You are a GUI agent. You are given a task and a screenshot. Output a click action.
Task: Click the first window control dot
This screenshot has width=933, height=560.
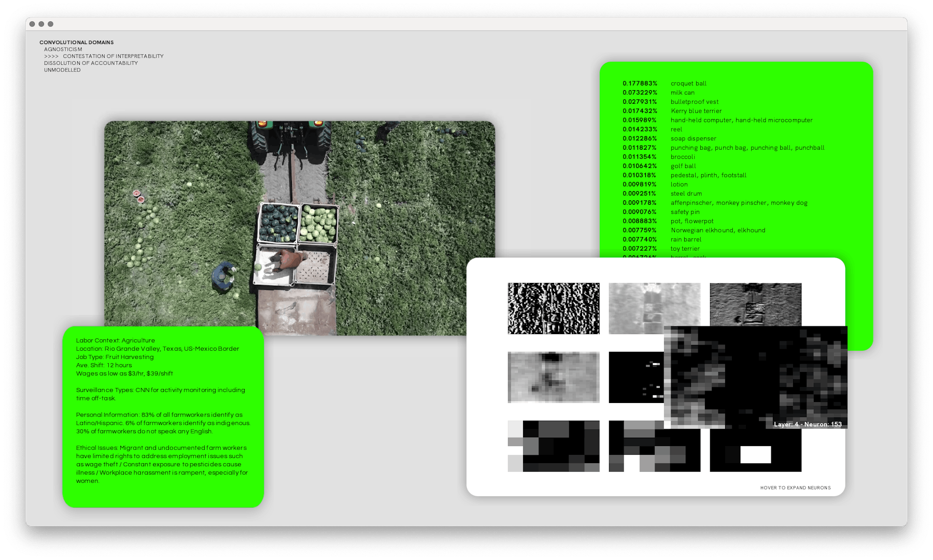(x=32, y=24)
